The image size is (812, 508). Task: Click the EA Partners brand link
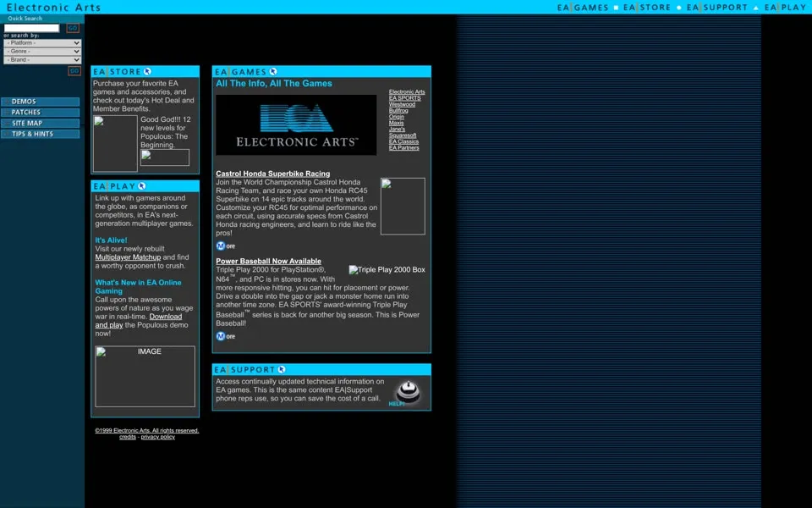coord(404,147)
